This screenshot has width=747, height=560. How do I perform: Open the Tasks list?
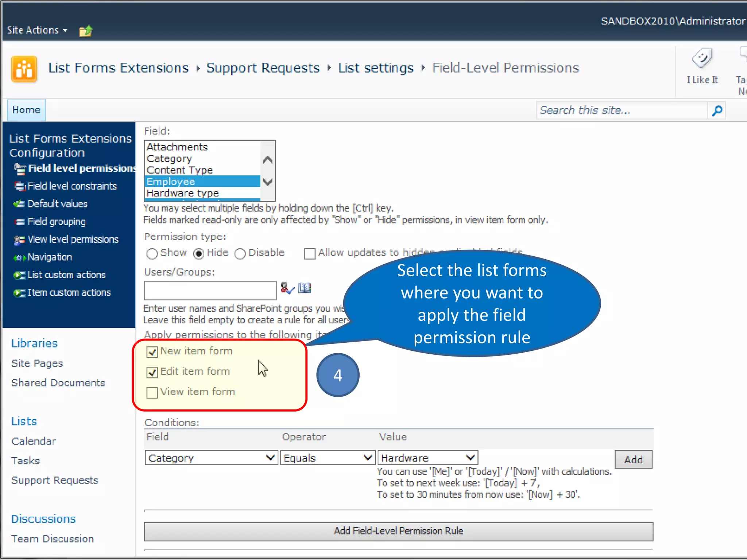26,461
